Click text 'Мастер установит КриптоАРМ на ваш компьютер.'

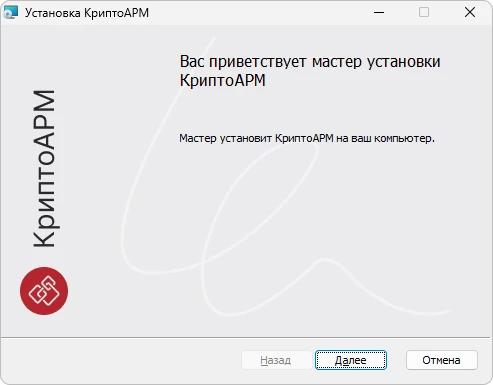tap(307, 138)
